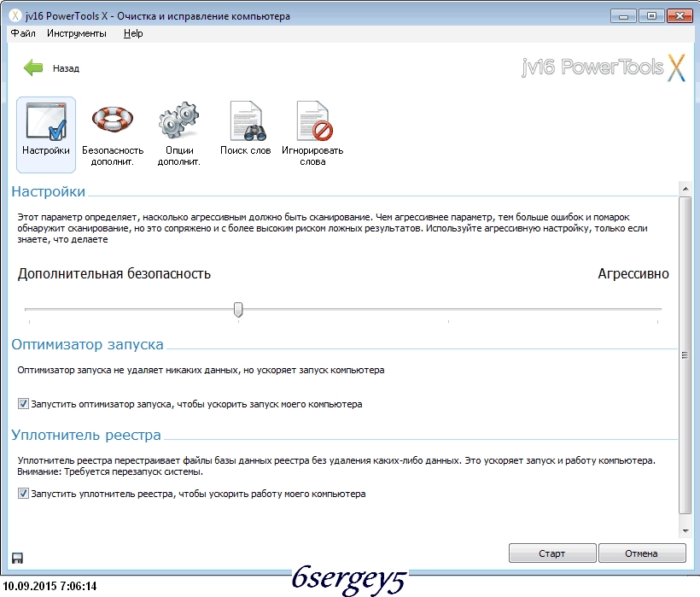
Task: Click the Отмена button
Action: pos(641,553)
